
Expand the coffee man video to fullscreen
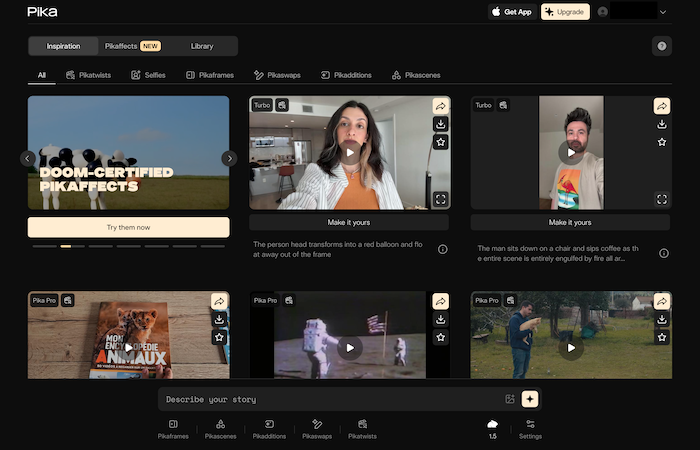pos(661,199)
